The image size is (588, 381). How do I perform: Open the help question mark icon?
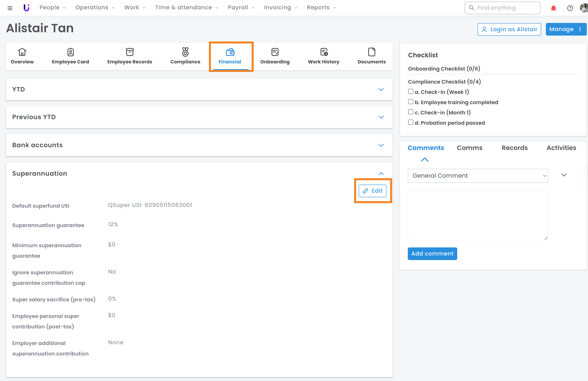pos(570,8)
